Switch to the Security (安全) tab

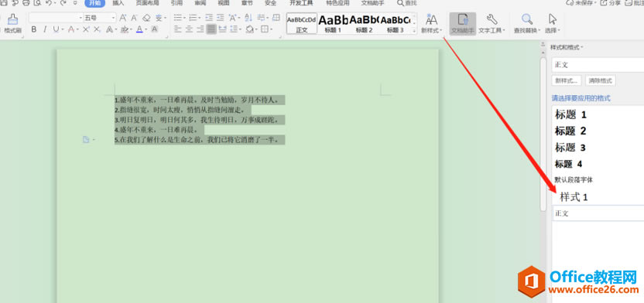(x=270, y=3)
